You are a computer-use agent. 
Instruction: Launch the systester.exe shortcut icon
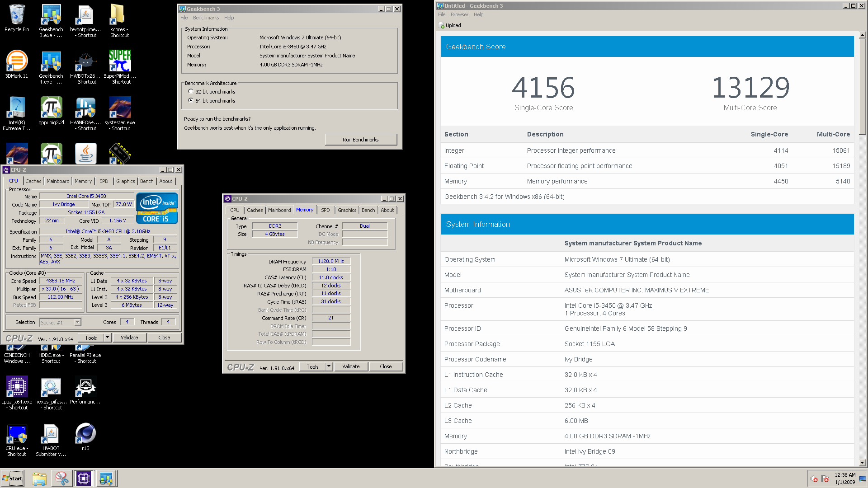tap(120, 113)
